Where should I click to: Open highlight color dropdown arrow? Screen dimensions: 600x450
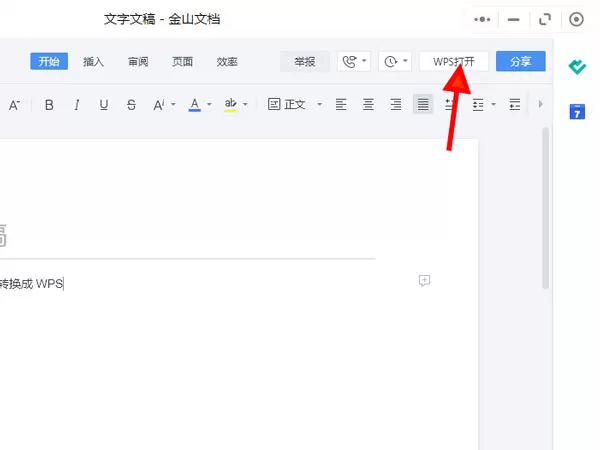tap(245, 104)
